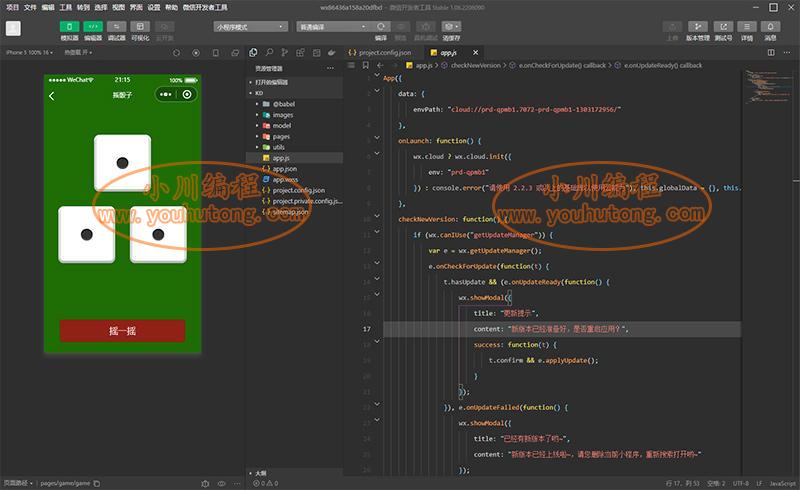Close the app.js editor tab
This screenshot has height=490, width=800.
[476, 53]
